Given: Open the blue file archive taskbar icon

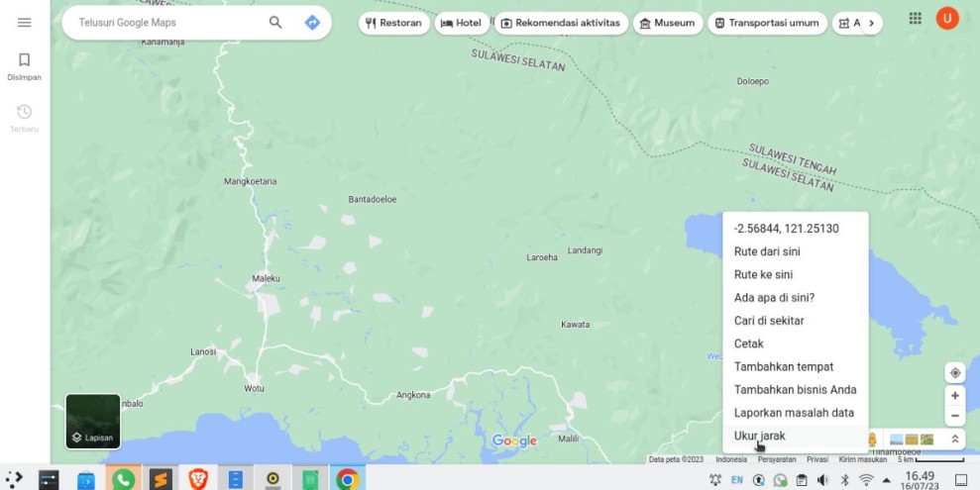Looking at the screenshot, I should pyautogui.click(x=236, y=479).
